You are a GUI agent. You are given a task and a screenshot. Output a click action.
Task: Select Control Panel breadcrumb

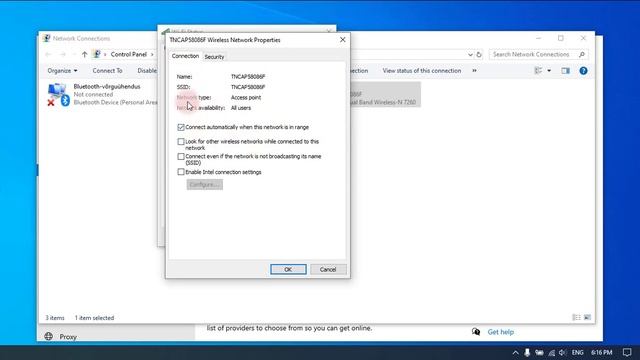[129, 54]
